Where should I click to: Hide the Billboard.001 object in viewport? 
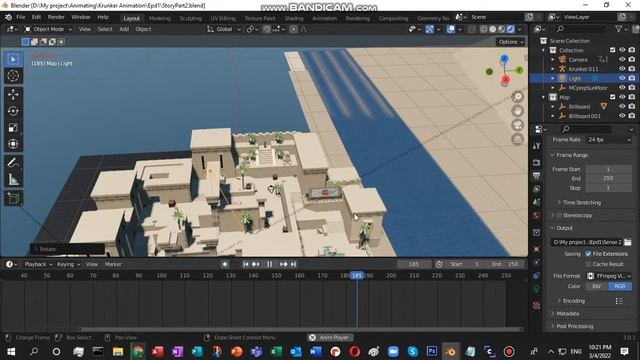[x=622, y=116]
